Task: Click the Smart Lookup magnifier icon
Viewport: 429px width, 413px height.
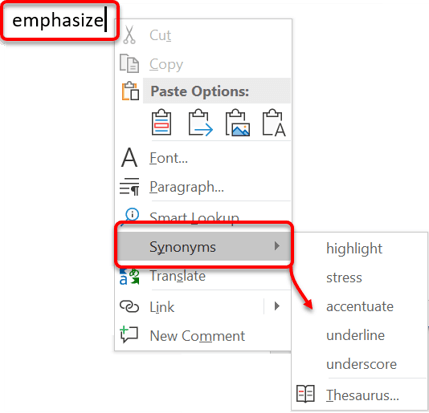Action: coord(130,215)
